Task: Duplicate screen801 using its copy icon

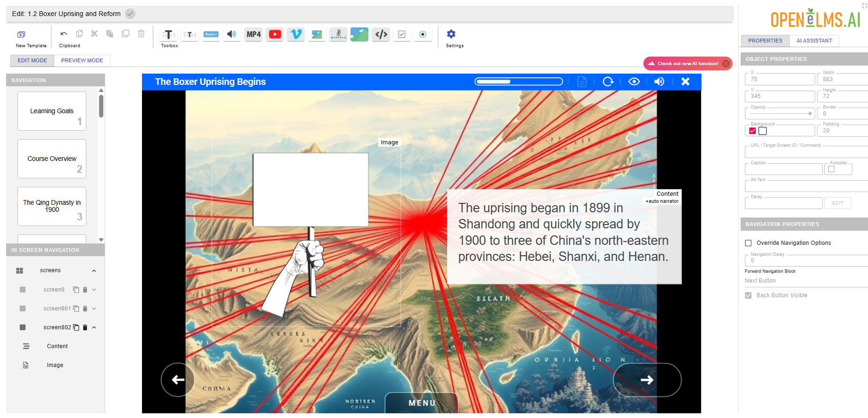Action: 76,309
